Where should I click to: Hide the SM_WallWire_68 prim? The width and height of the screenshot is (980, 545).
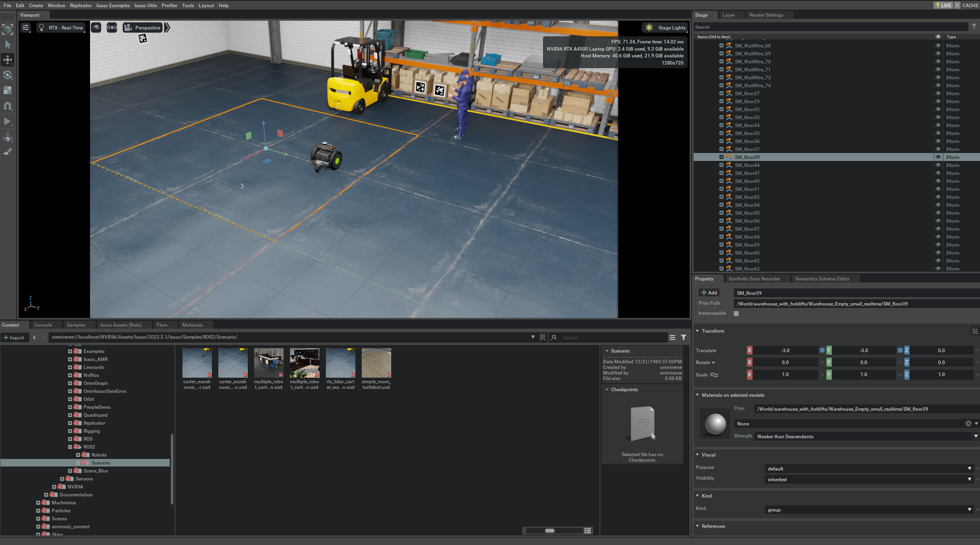pyautogui.click(x=938, y=45)
